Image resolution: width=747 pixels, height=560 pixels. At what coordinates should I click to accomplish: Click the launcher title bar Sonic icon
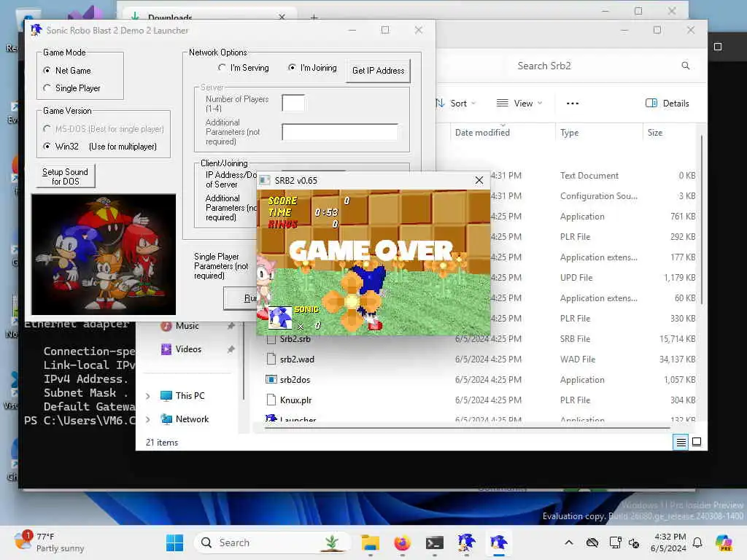point(36,30)
